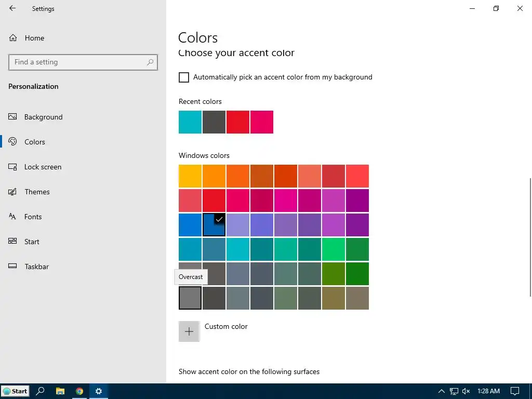Open Taskbar personalization settings

point(37,267)
